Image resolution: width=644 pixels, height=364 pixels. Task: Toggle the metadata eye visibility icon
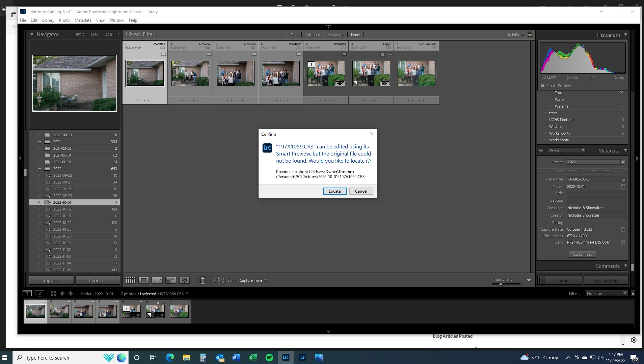[x=541, y=151]
